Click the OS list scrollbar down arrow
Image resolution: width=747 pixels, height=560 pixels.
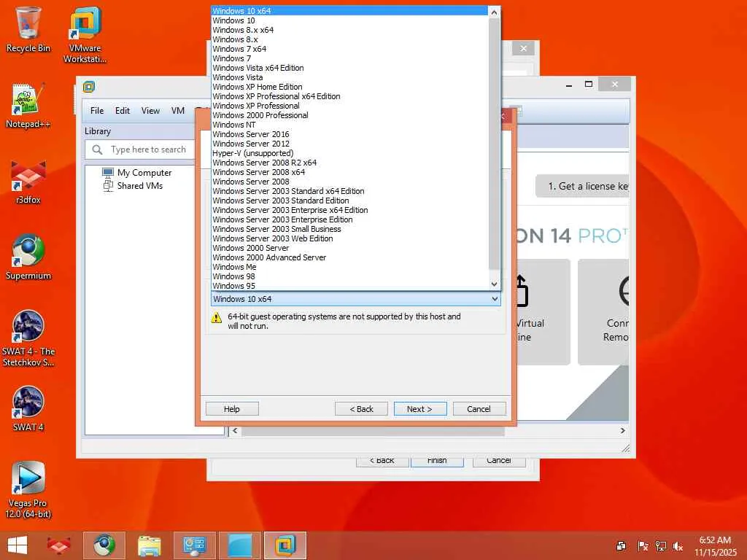pyautogui.click(x=494, y=284)
